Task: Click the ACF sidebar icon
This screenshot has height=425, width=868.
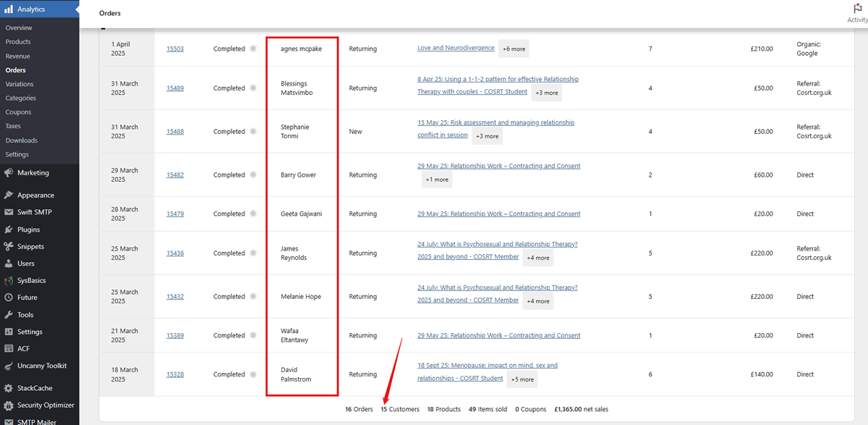Action: click(9, 349)
